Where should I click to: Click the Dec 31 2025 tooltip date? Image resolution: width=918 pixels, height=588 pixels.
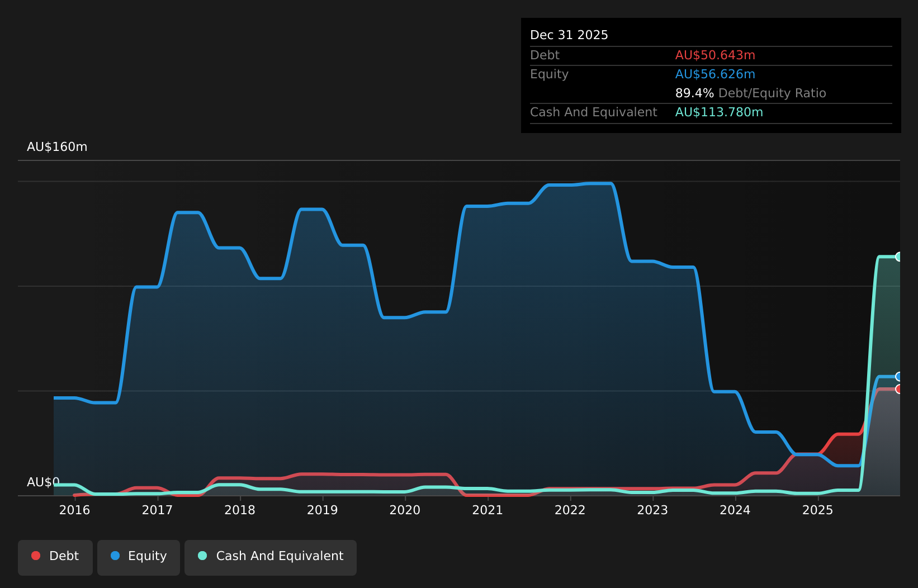(x=569, y=35)
